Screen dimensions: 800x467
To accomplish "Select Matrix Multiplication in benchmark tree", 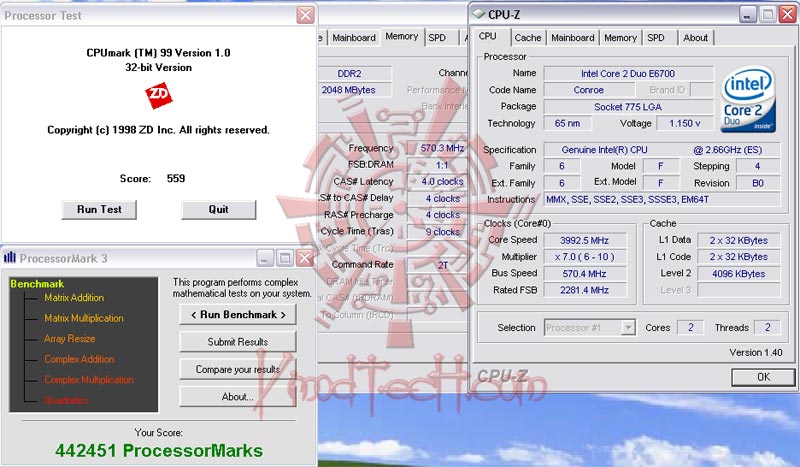I will click(84, 318).
